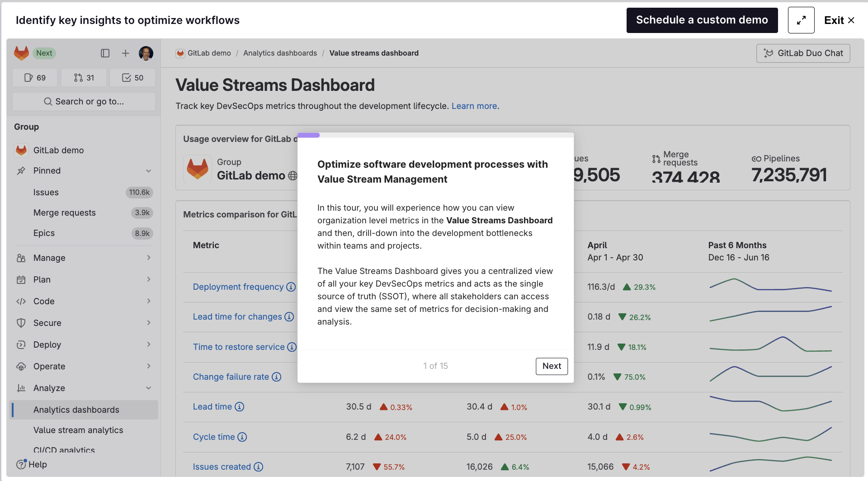The width and height of the screenshot is (868, 481).
Task: Click the Learn more link
Action: pyautogui.click(x=474, y=106)
